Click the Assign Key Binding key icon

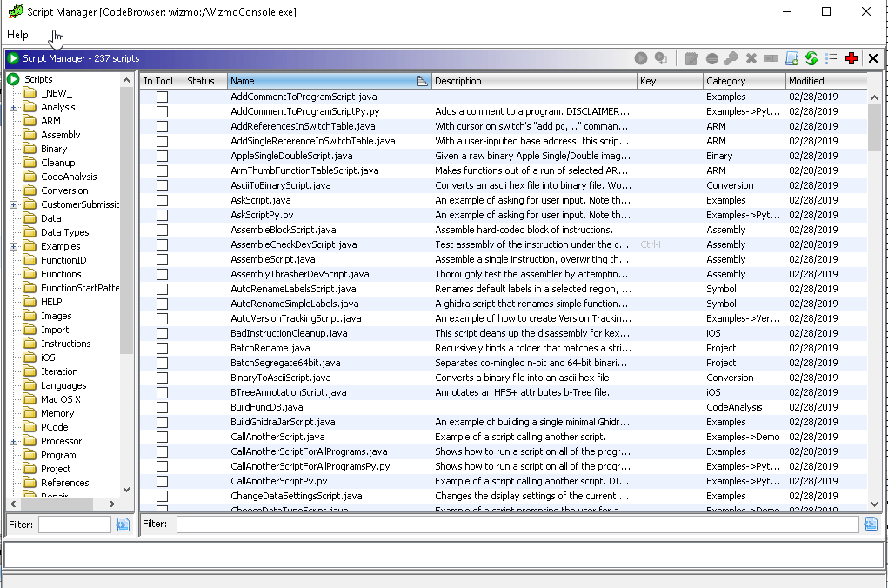(x=731, y=58)
